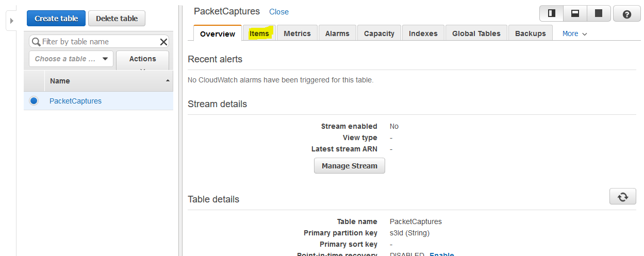Viewport: 644px width, 256px height.
Task: Expand the More tabs dropdown
Action: tap(574, 33)
